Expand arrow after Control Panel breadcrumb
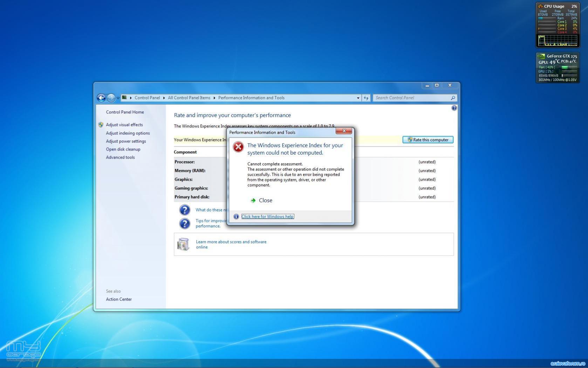Viewport: 588px width, 368px height. (164, 98)
